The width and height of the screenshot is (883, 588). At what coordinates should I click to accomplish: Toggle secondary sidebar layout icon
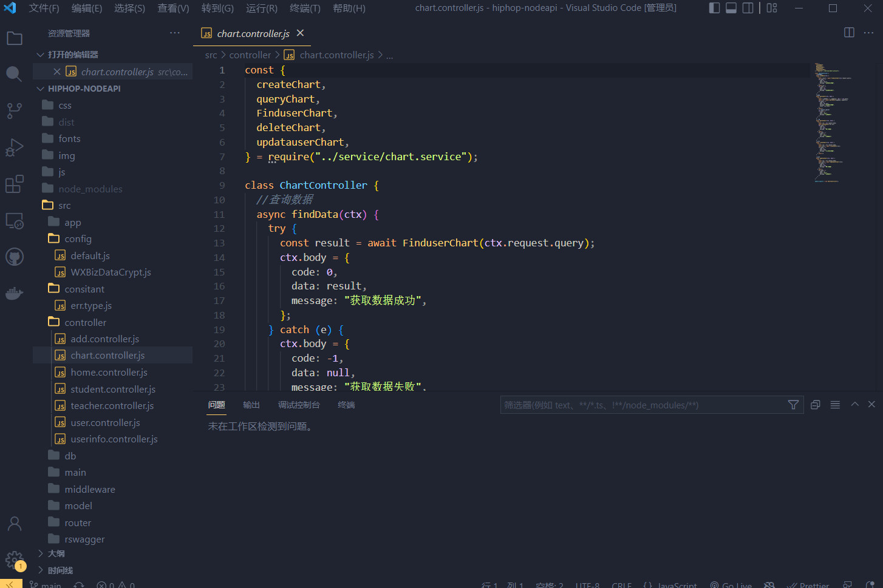click(x=748, y=8)
